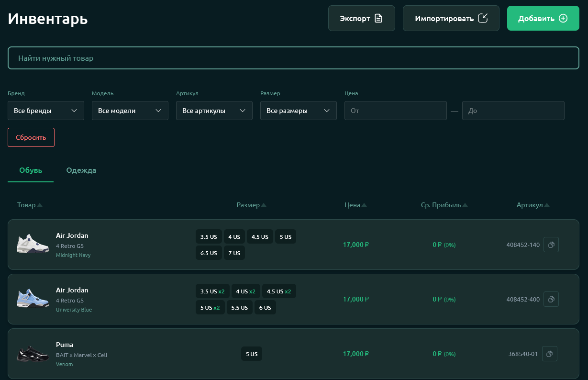This screenshot has height=380, width=588.
Task: Copy article number 368540-01
Action: coord(550,354)
